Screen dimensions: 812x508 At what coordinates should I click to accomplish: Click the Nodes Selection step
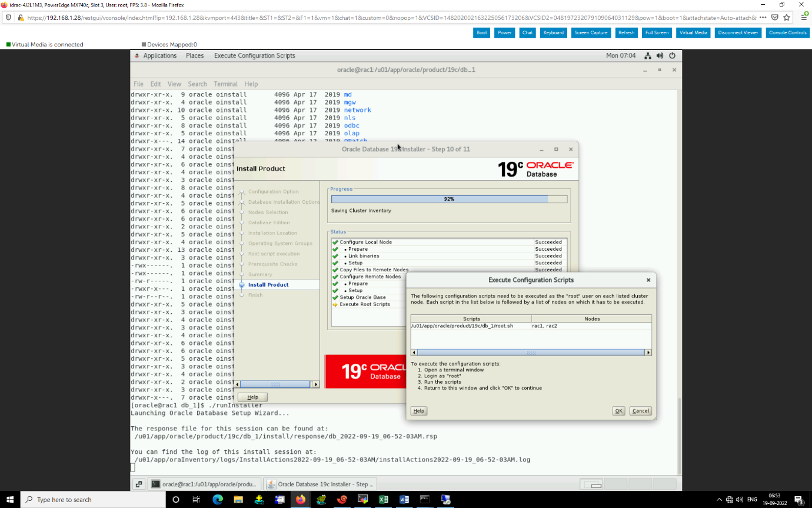268,213
